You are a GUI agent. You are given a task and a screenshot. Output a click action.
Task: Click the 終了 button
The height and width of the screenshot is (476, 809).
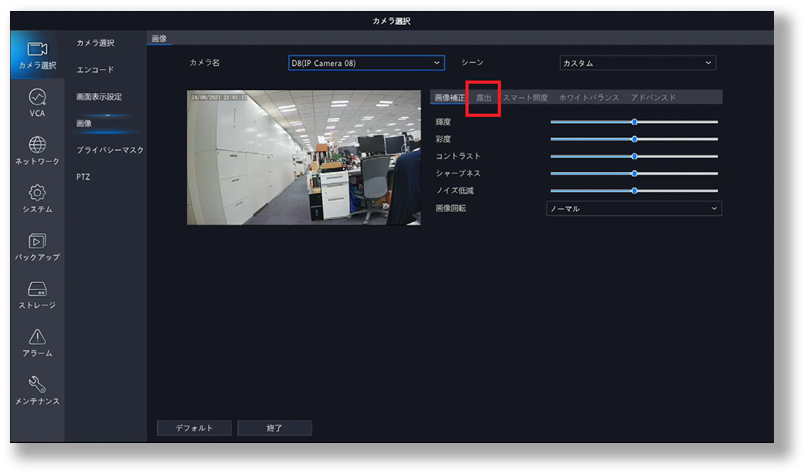274,428
